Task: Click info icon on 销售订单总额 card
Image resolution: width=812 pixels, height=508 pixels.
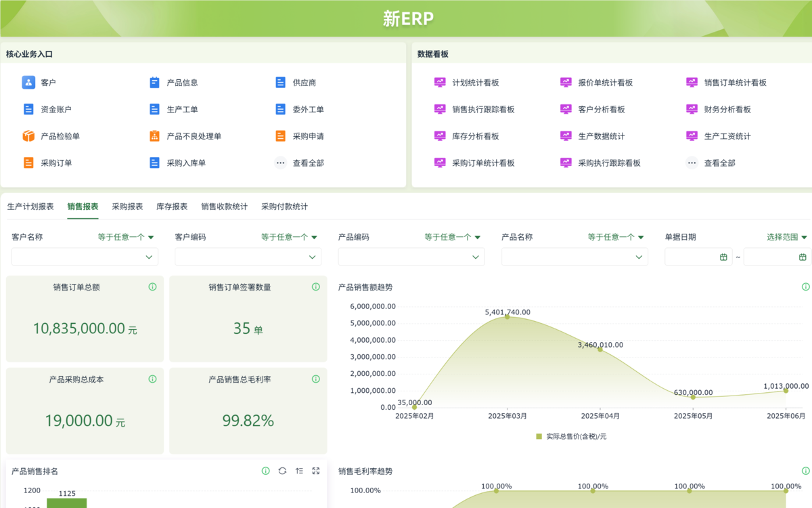Action: tap(152, 287)
